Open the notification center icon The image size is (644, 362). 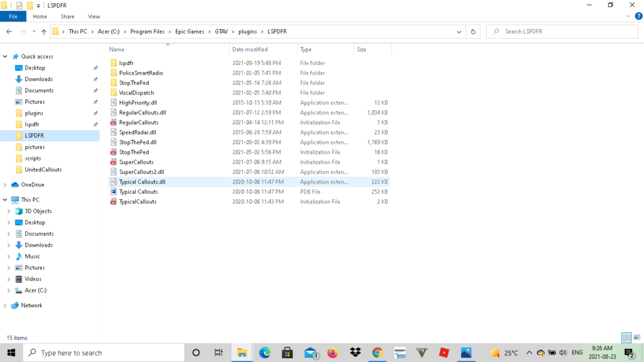pos(630,353)
